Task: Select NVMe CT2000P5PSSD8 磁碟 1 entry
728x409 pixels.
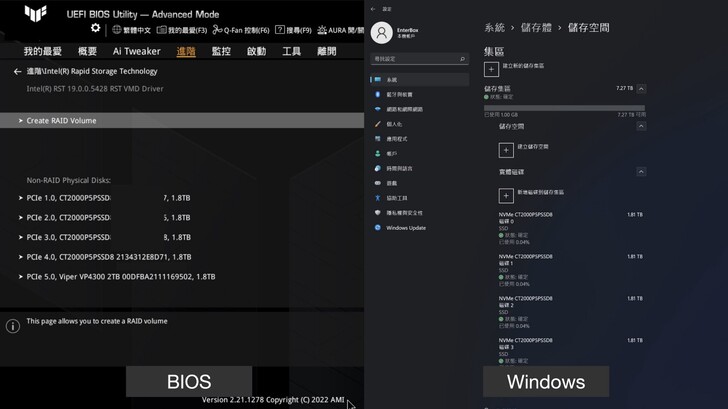Action: [571, 270]
